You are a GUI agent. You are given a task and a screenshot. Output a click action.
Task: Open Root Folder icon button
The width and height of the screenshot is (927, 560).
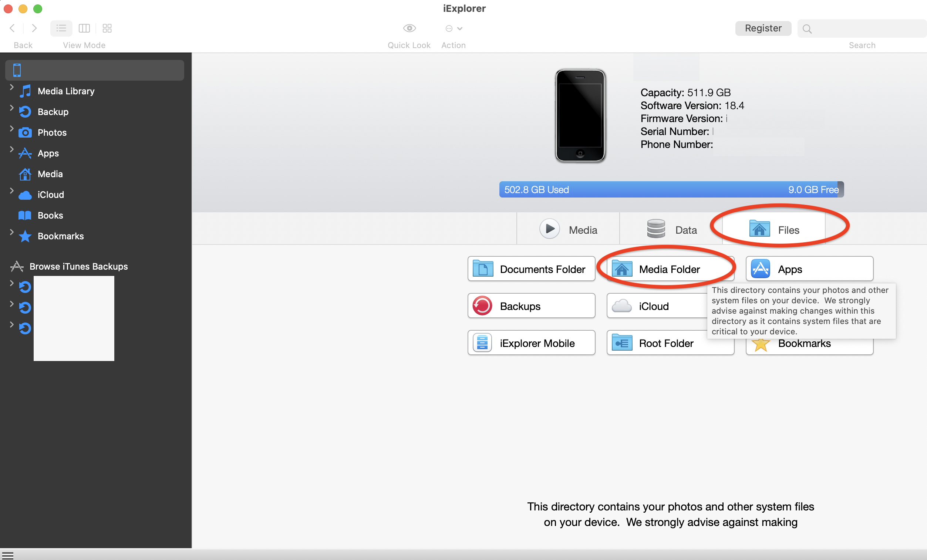coord(621,343)
